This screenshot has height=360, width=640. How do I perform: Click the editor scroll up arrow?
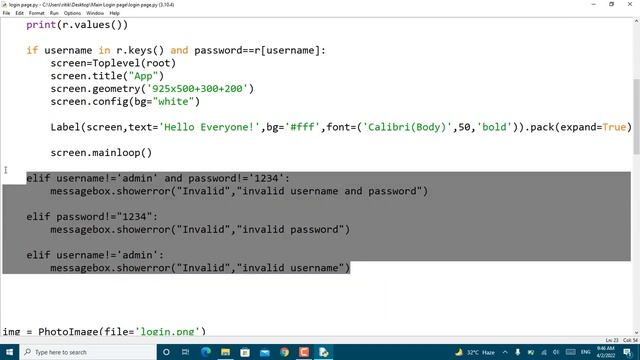click(x=636, y=22)
